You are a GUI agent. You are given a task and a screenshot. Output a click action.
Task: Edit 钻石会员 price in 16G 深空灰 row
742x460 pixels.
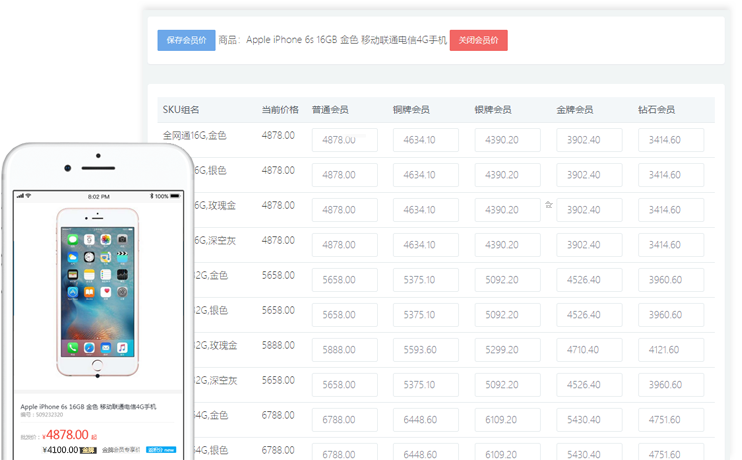click(x=671, y=245)
